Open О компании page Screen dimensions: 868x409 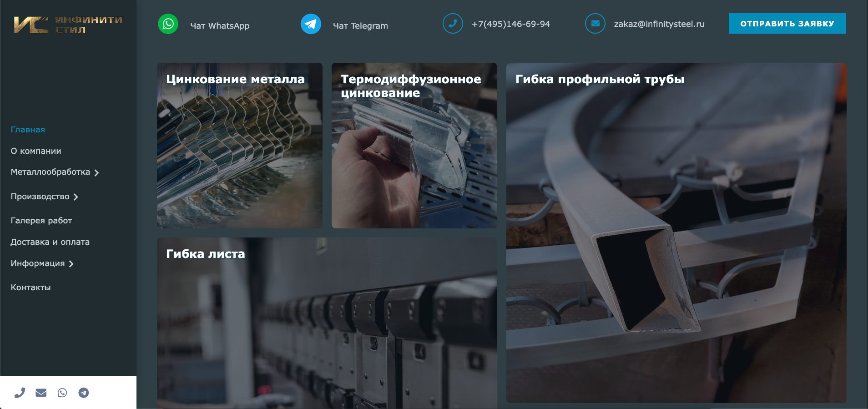click(x=36, y=151)
